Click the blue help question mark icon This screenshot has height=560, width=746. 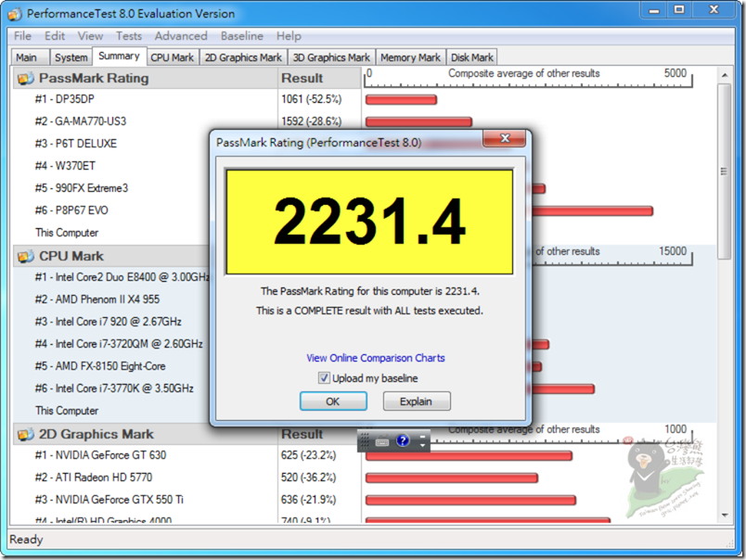[403, 441]
